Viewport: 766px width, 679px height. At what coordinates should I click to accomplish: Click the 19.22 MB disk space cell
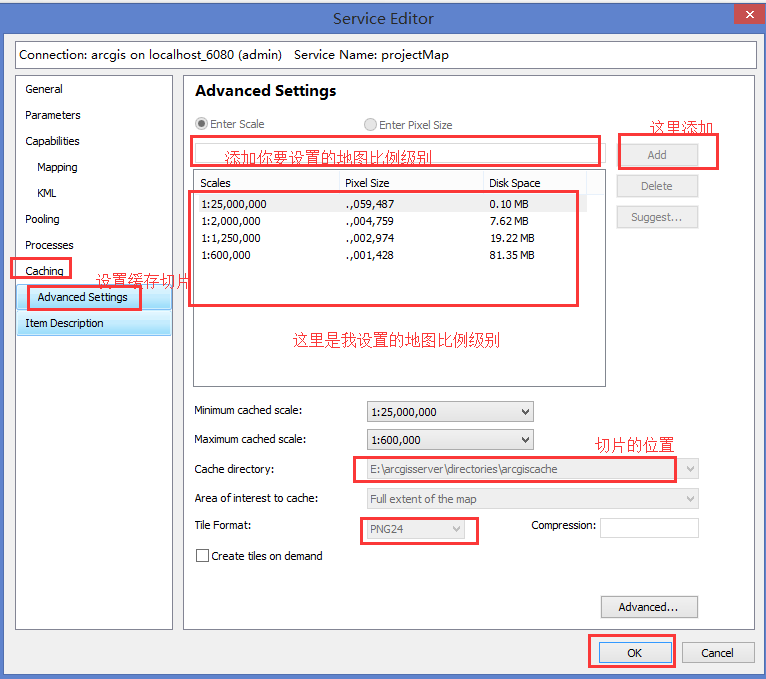pyautogui.click(x=512, y=238)
